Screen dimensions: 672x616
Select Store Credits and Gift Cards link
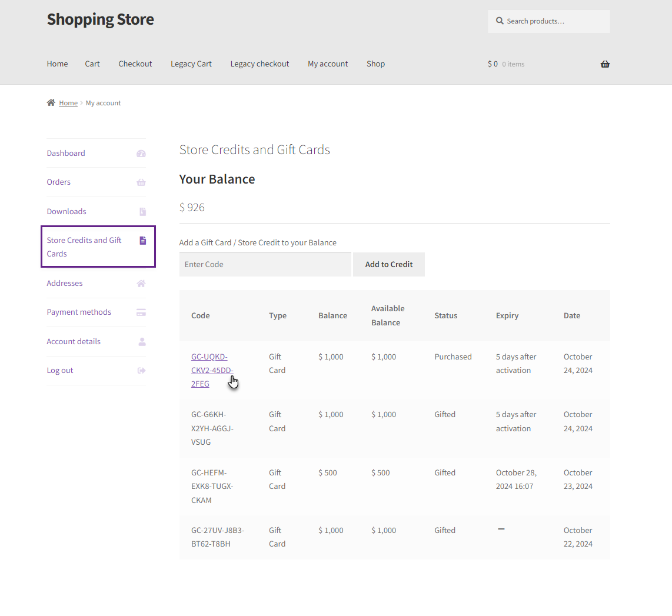[84, 247]
